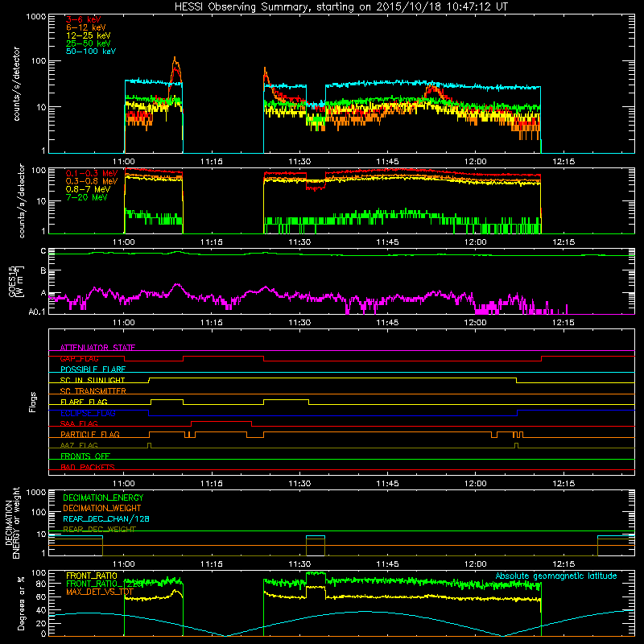This screenshot has width=644, height=644.
Task: Click the SC_TRANSMITTER flag label
Action: pos(93,391)
